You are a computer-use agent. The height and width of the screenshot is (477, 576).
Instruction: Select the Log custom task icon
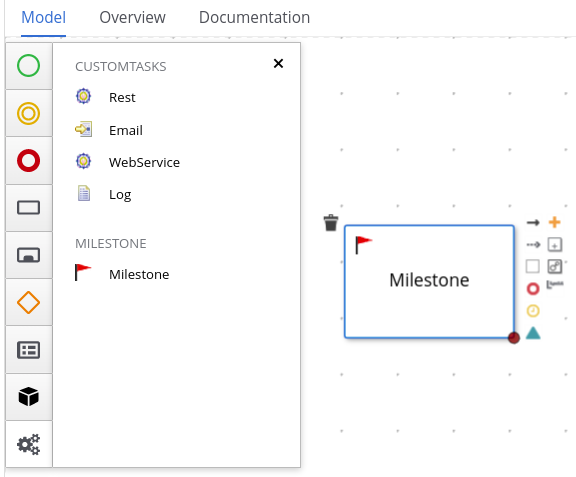click(84, 193)
